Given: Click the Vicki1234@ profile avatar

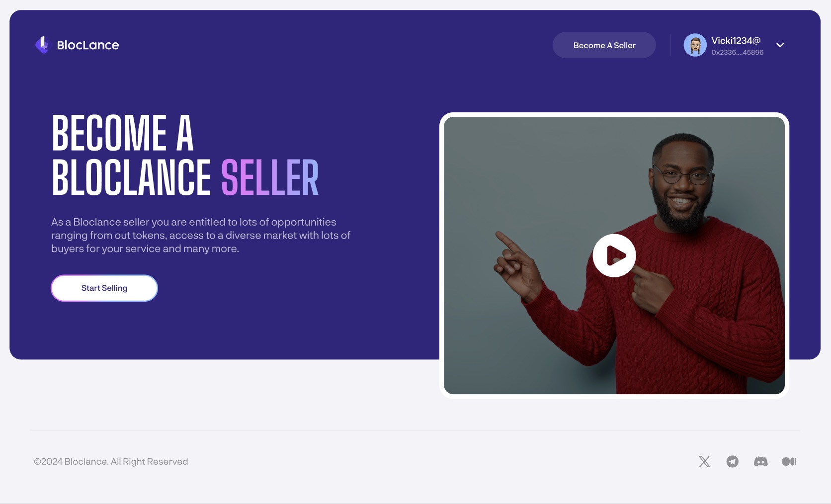Looking at the screenshot, I should tap(695, 45).
